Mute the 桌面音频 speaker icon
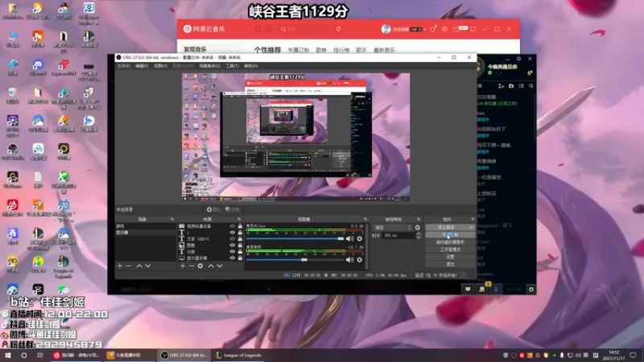 [349, 259]
